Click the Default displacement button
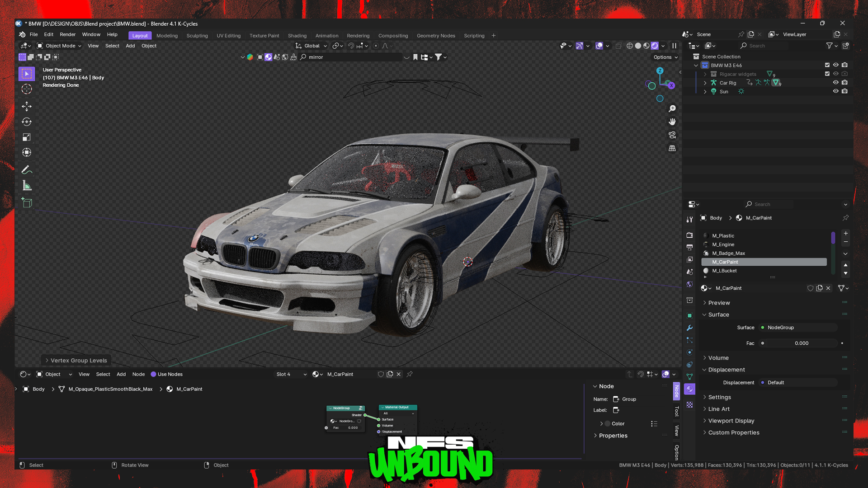Viewport: 868px width, 488px height. pos(799,383)
